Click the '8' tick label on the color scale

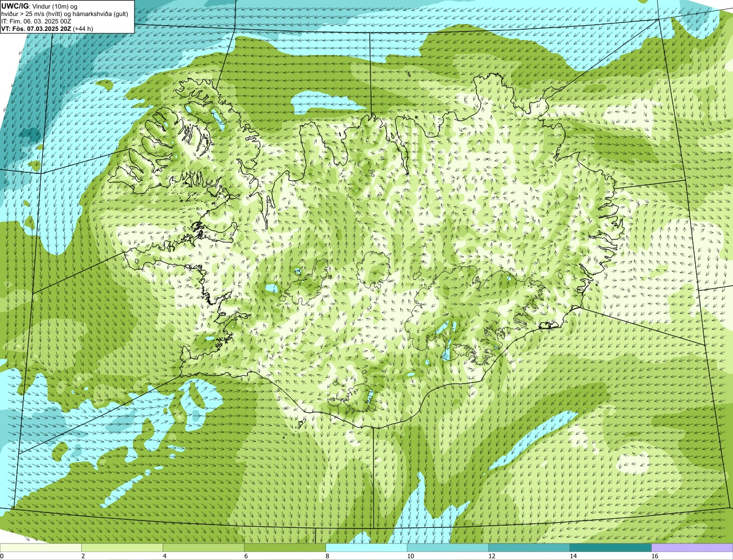(x=328, y=556)
